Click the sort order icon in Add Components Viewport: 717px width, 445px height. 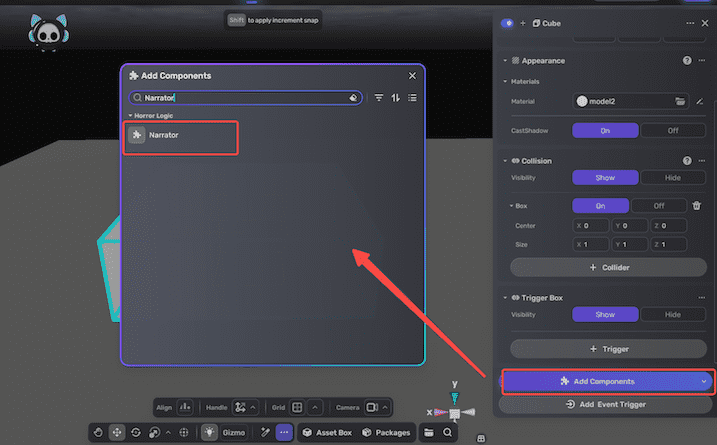396,98
